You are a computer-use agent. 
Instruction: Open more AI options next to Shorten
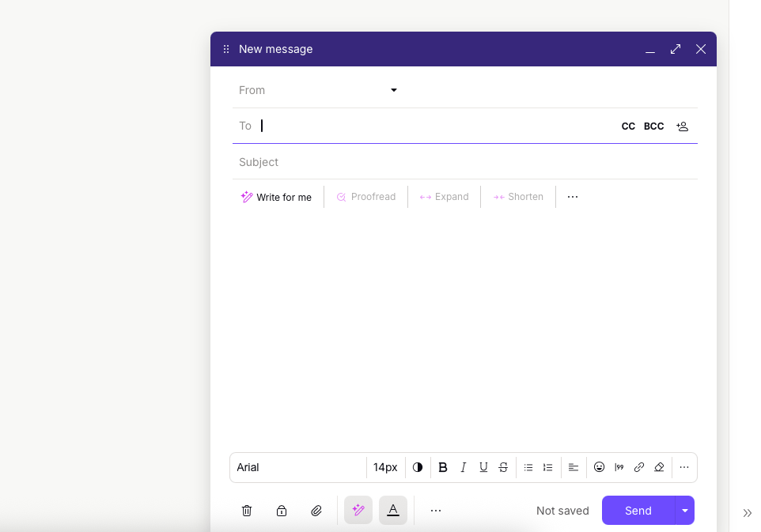point(573,197)
